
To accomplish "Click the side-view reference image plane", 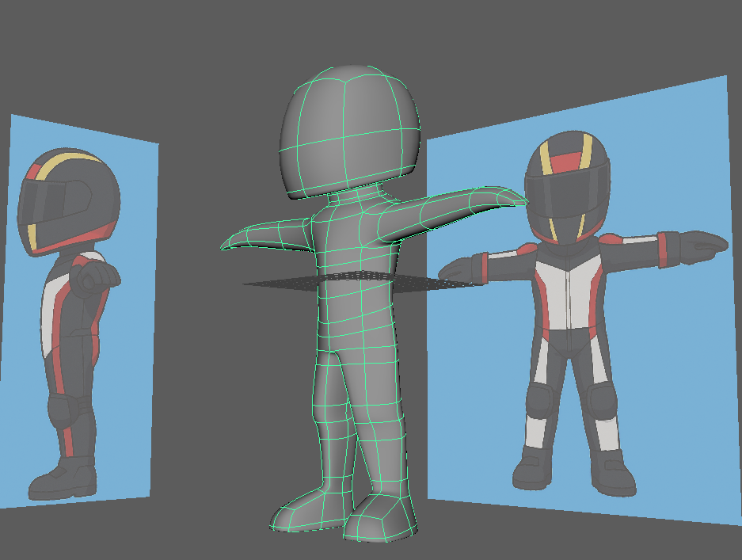I will tap(78, 311).
